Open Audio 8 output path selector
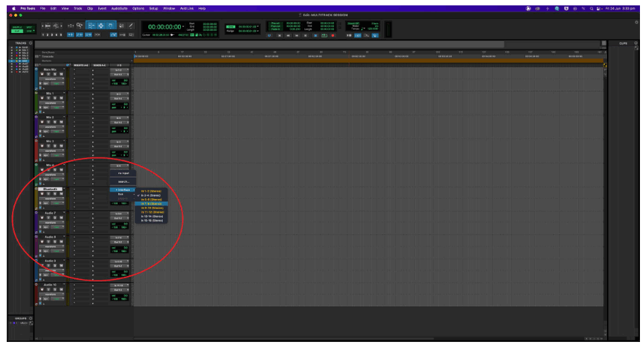This screenshot has height=348, width=644. click(120, 242)
